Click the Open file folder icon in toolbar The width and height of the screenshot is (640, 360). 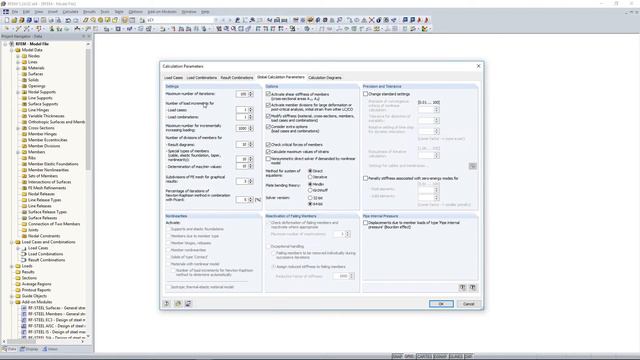point(14,20)
